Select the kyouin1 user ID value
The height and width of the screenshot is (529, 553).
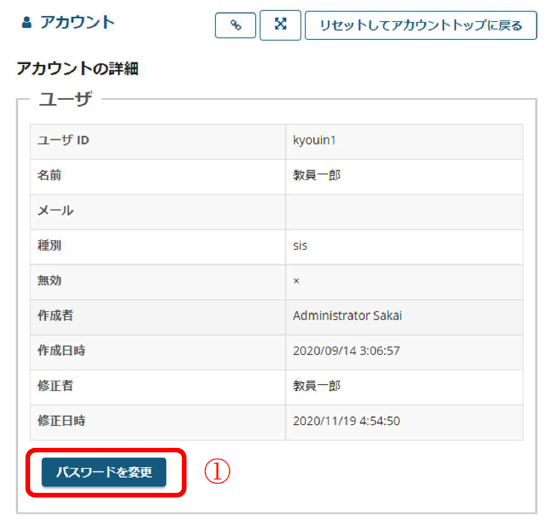tap(314, 140)
